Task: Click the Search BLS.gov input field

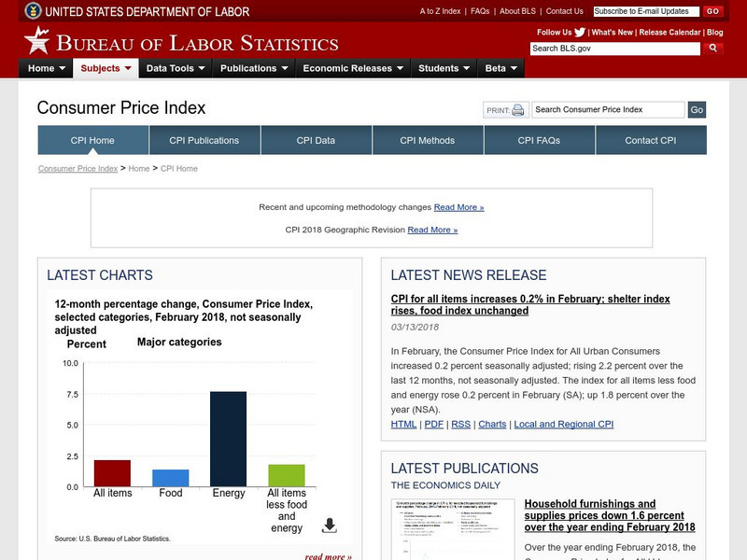Action: 615,49
